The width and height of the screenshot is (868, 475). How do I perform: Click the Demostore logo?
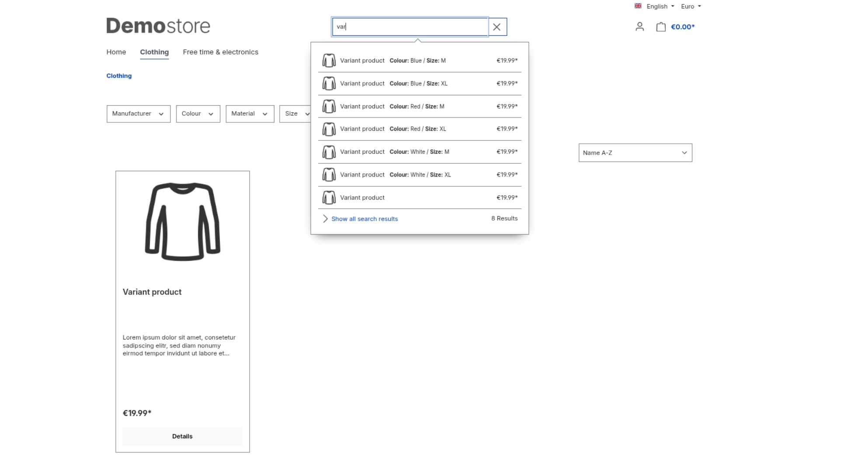pyautogui.click(x=158, y=26)
